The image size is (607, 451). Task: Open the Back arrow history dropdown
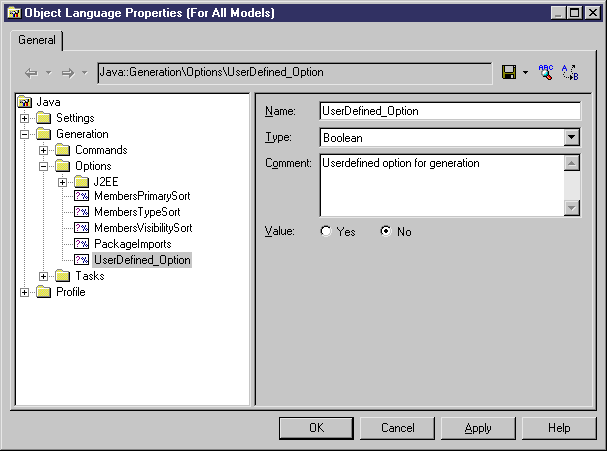(x=48, y=72)
